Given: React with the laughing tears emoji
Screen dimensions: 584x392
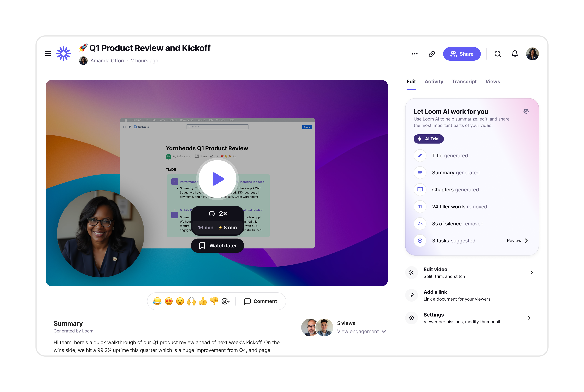Looking at the screenshot, I should [157, 301].
